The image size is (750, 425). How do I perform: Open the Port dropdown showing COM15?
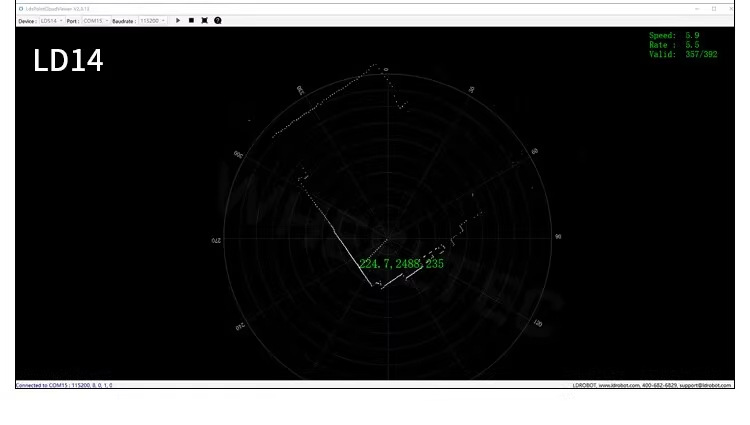pyautogui.click(x=95, y=21)
